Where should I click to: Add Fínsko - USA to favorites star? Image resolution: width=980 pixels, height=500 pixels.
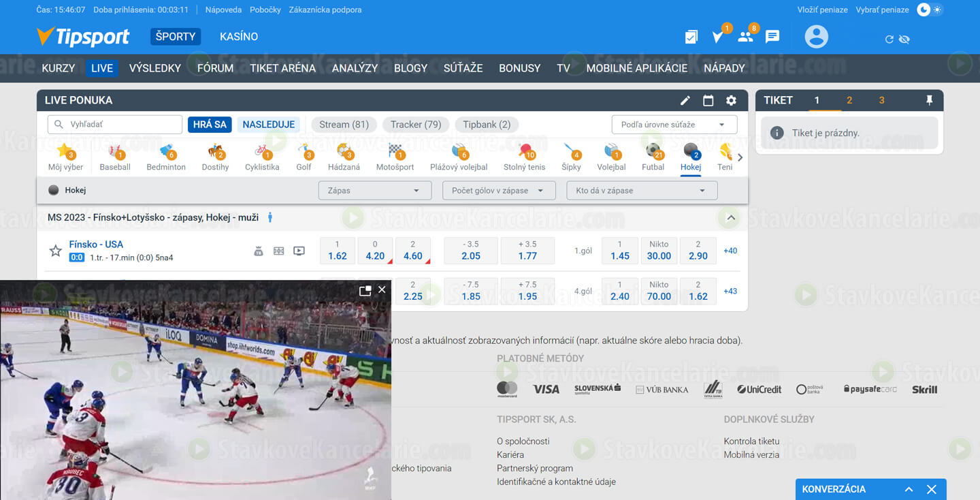[x=56, y=251]
